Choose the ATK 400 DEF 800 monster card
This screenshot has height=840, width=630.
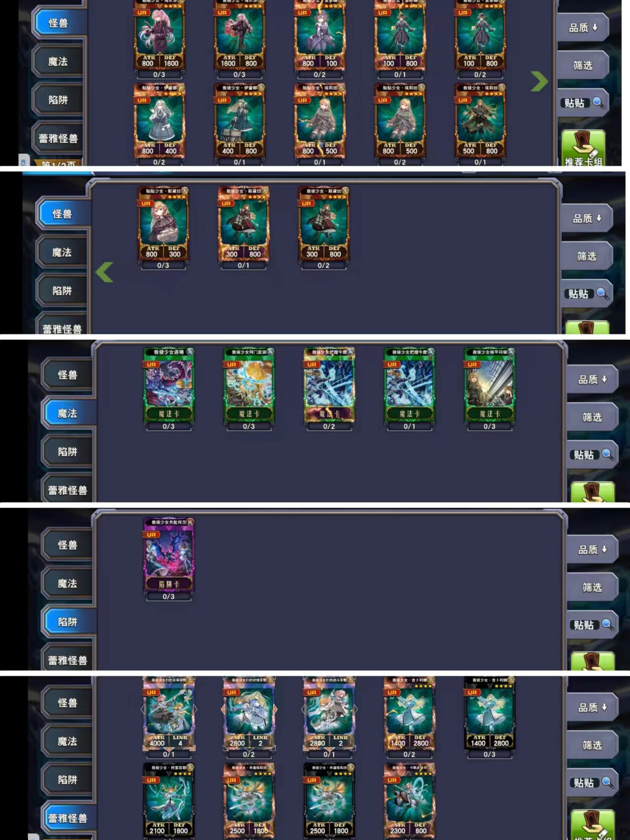(x=240, y=121)
